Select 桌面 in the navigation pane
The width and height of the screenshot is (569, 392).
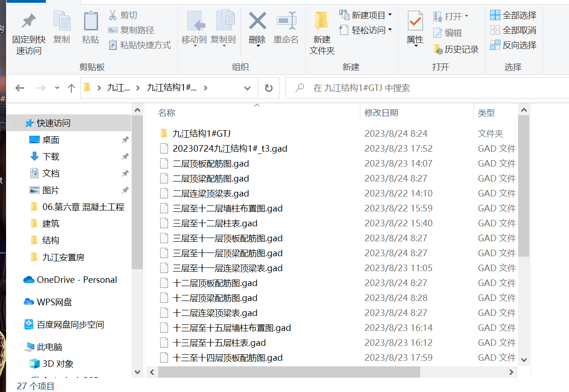51,140
